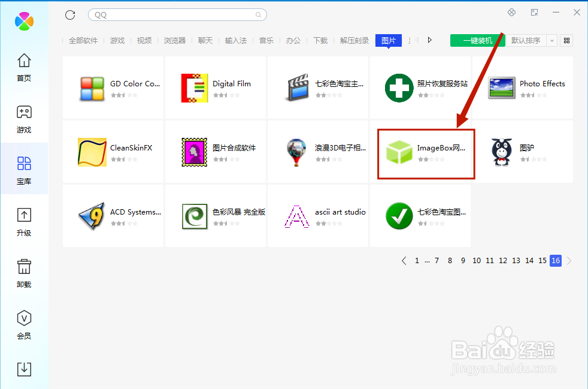Screen dimensions: 588x389
Task: Open ImageBox网... green cube icon
Action: [x=399, y=152]
